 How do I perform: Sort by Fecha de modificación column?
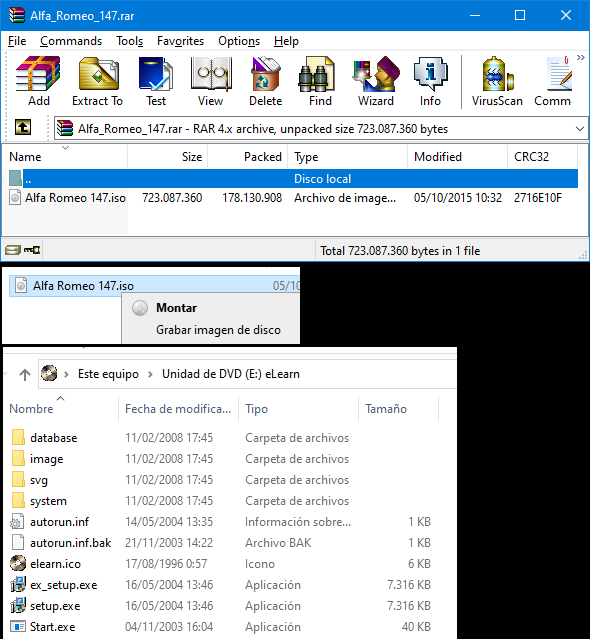pos(178,408)
